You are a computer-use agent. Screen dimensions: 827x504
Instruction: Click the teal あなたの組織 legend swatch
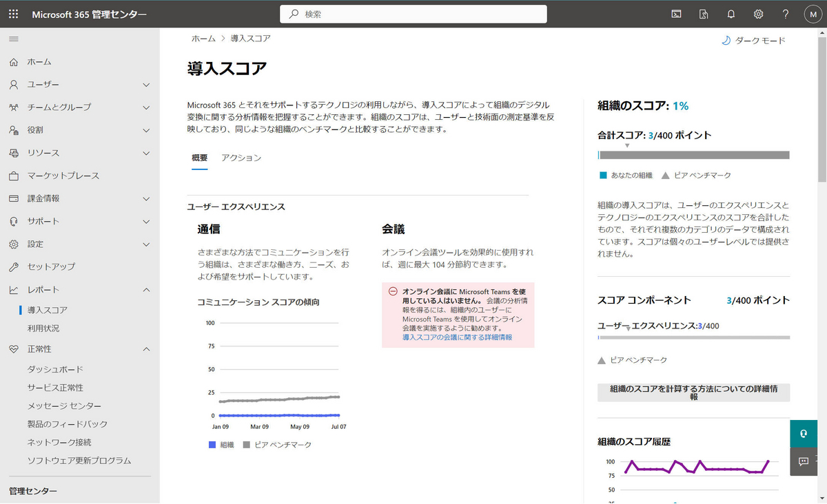(603, 176)
